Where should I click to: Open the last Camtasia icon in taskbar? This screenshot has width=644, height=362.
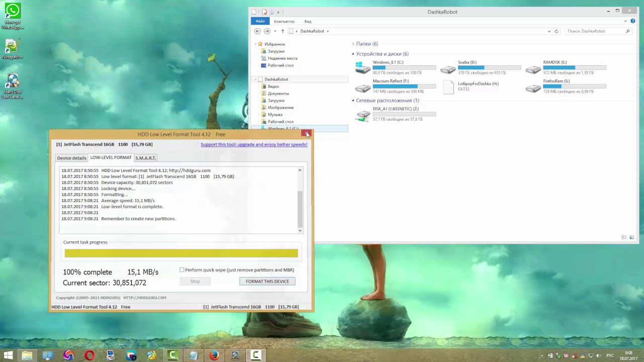click(x=256, y=355)
